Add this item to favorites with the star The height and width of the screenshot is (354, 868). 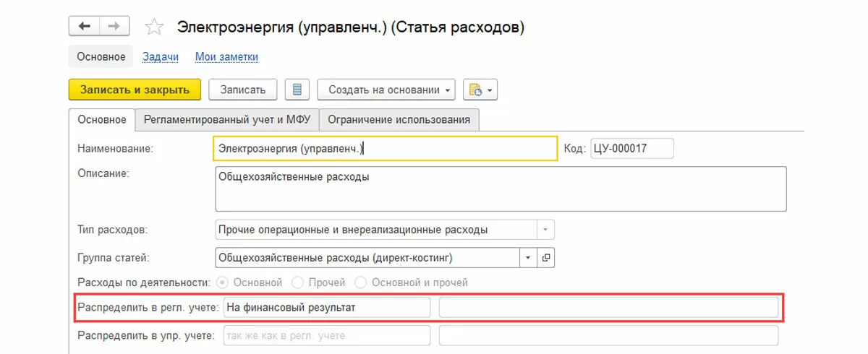click(153, 27)
